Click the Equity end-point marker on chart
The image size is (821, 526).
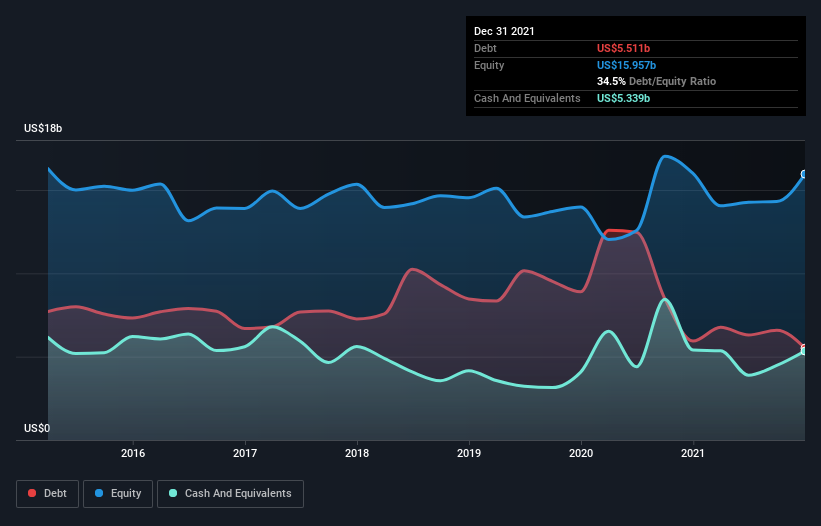click(804, 174)
